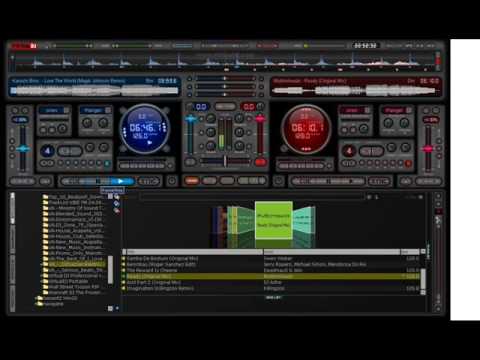
Task: Click the teal hot cue button on left deck
Action: point(107,163)
